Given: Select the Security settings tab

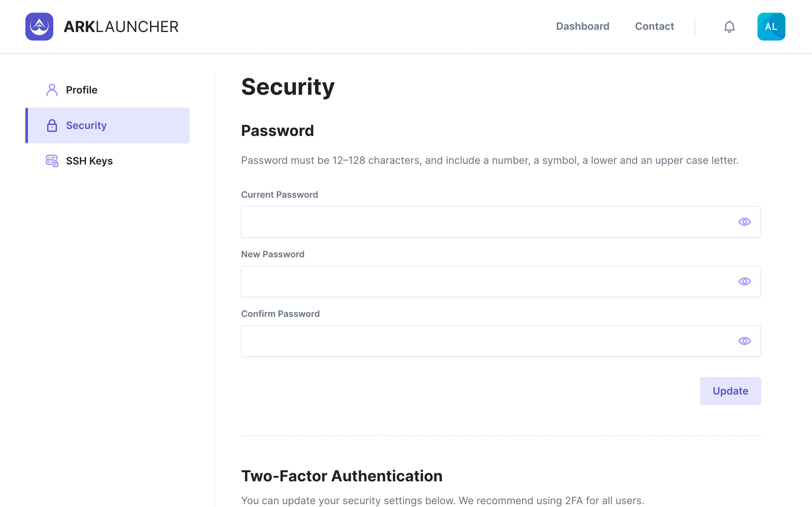Looking at the screenshot, I should tap(86, 125).
